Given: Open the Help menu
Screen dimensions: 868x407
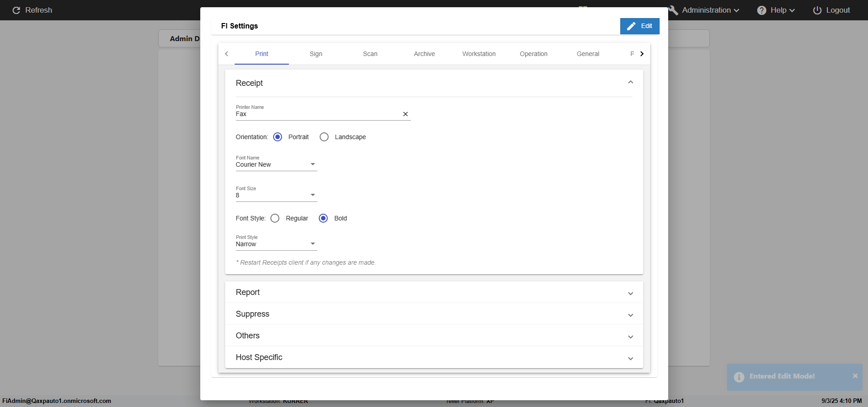Looking at the screenshot, I should click(x=782, y=10).
